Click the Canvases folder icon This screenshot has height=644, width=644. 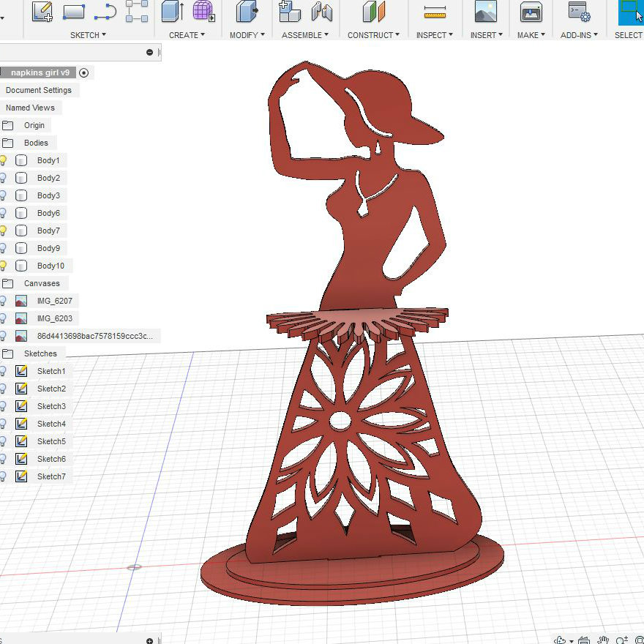[x=8, y=283]
